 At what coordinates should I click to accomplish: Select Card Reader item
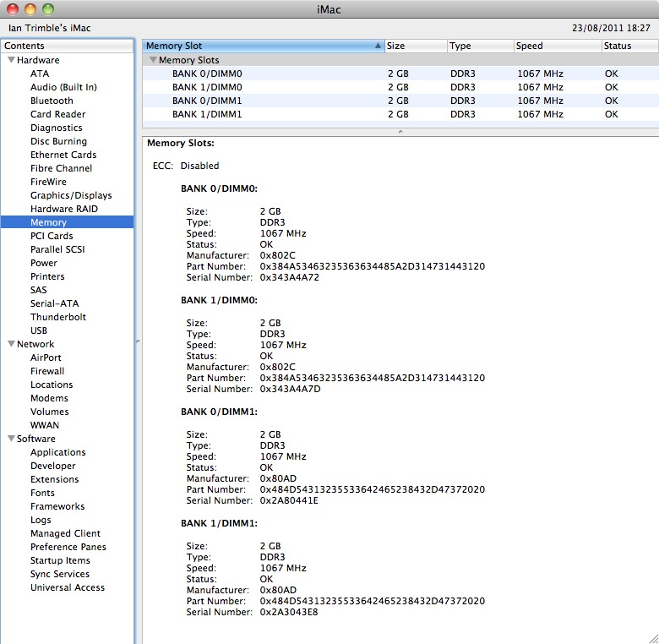pyautogui.click(x=57, y=114)
